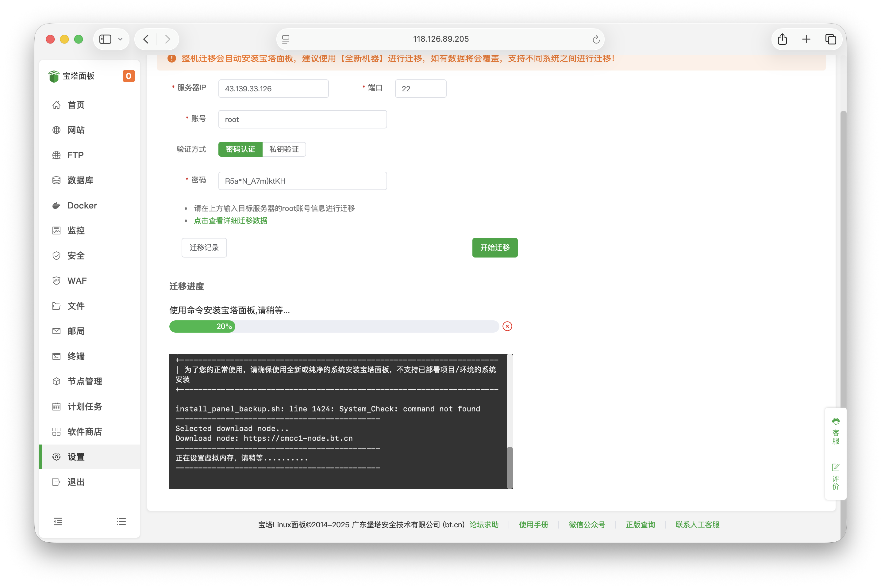881x588 pixels.
Task: Open the WAF protection panel
Action: (x=76, y=281)
